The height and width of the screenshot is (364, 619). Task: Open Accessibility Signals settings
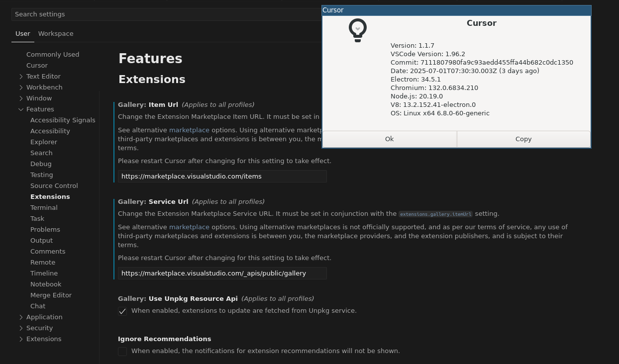pos(63,120)
